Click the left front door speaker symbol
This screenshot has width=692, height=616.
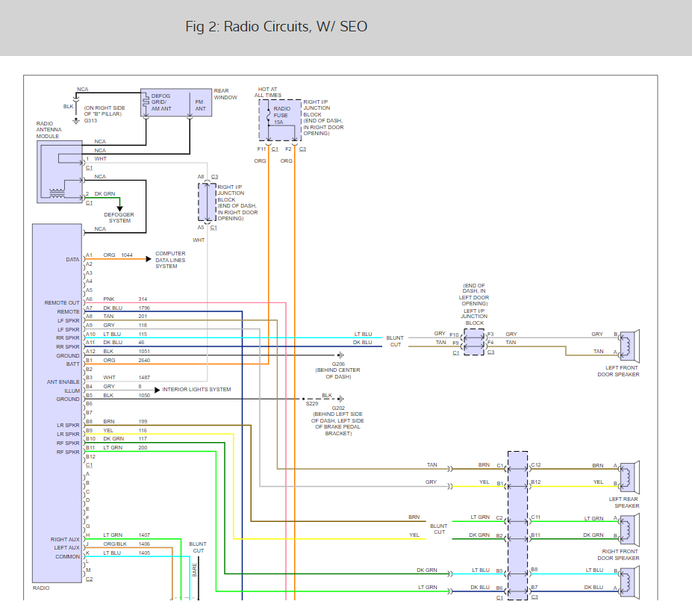click(629, 343)
